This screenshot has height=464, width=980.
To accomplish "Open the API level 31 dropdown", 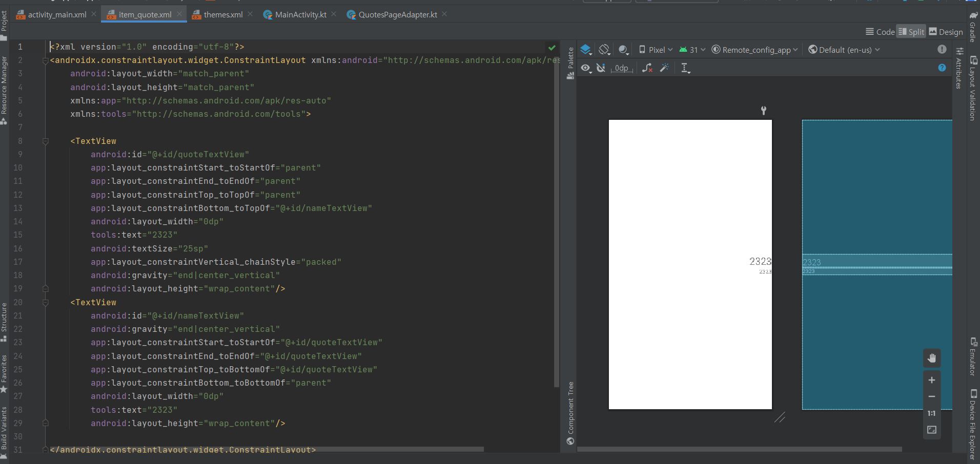I will coord(692,50).
